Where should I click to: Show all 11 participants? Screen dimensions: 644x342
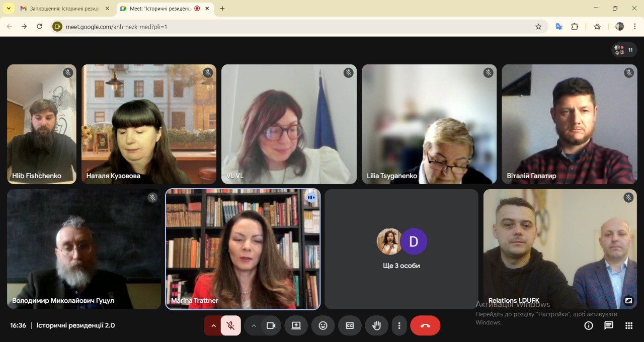(x=624, y=50)
